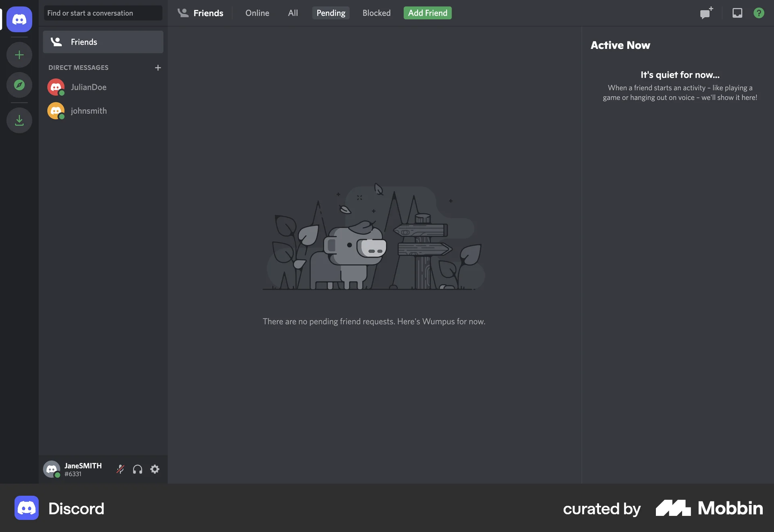Screen dimensions: 774x532
Task: Open User Settings with the gear icon
Action: (x=154, y=469)
